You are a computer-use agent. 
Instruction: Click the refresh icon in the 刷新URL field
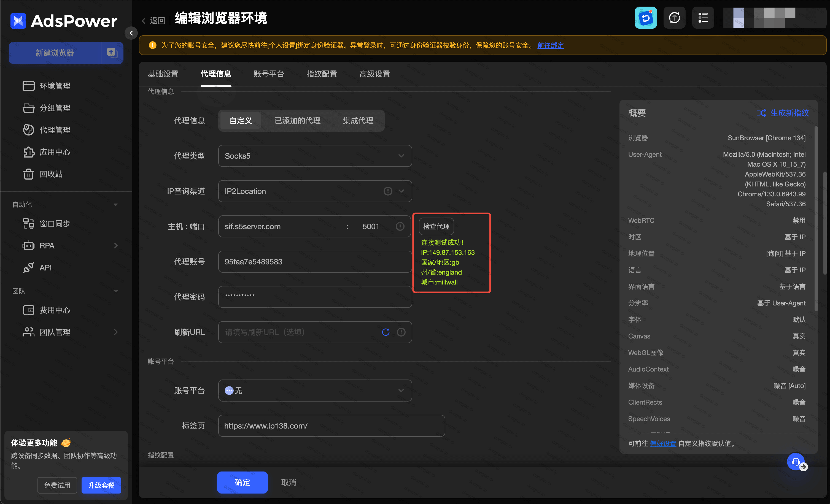click(386, 332)
